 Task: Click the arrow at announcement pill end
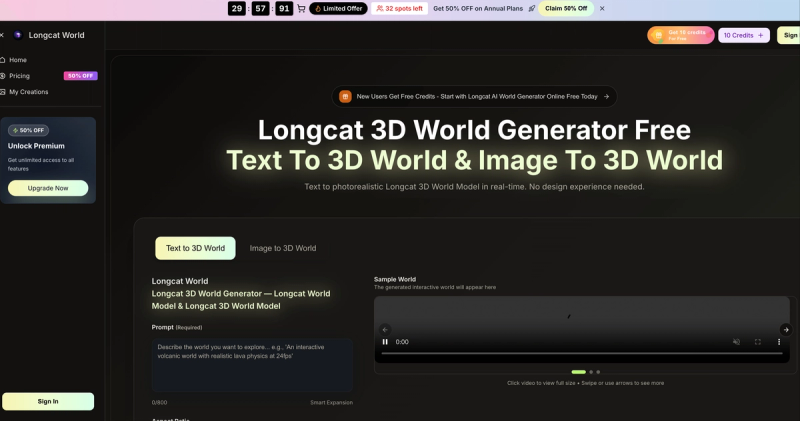pos(606,96)
